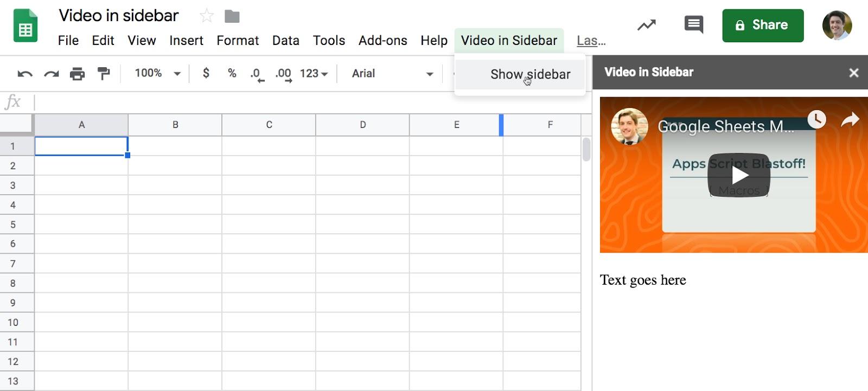Select the Paint format roller icon
The height and width of the screenshot is (391, 868).
click(x=104, y=74)
